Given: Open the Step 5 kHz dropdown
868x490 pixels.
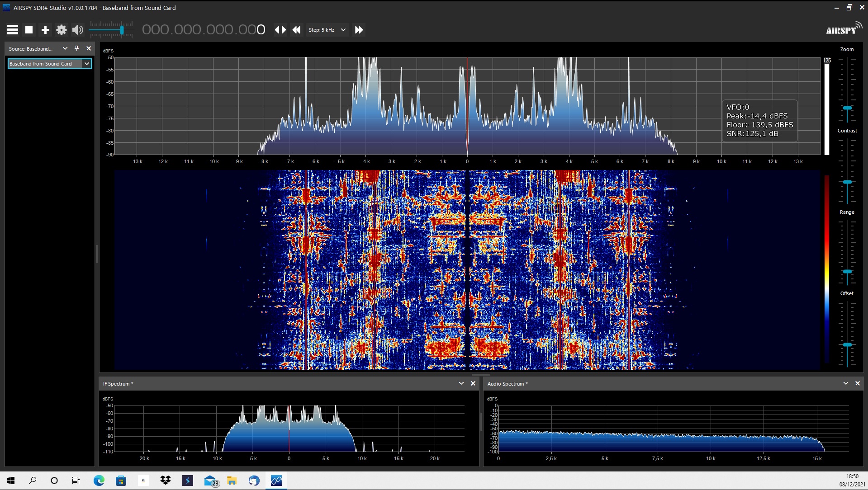Looking at the screenshot, I should (327, 30).
